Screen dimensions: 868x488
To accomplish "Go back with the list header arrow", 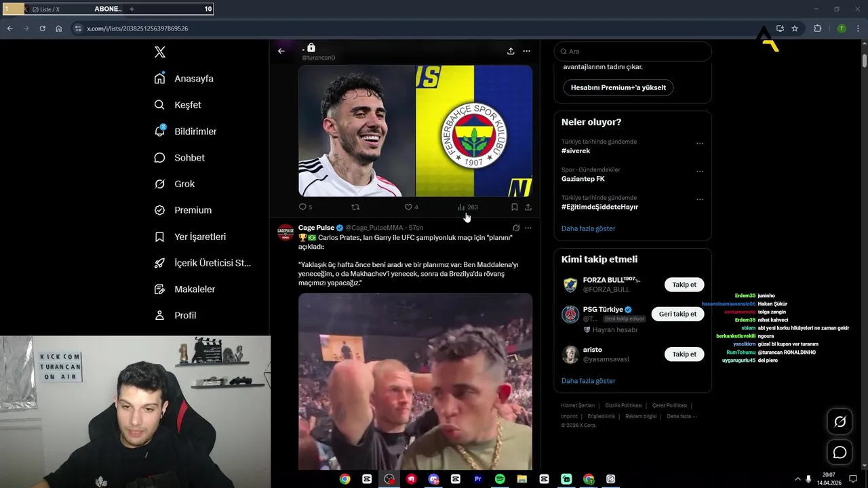I will click(281, 51).
